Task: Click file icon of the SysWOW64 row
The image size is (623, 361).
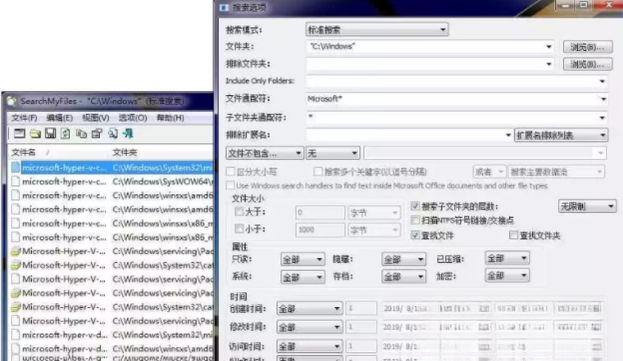Action: tap(15, 181)
